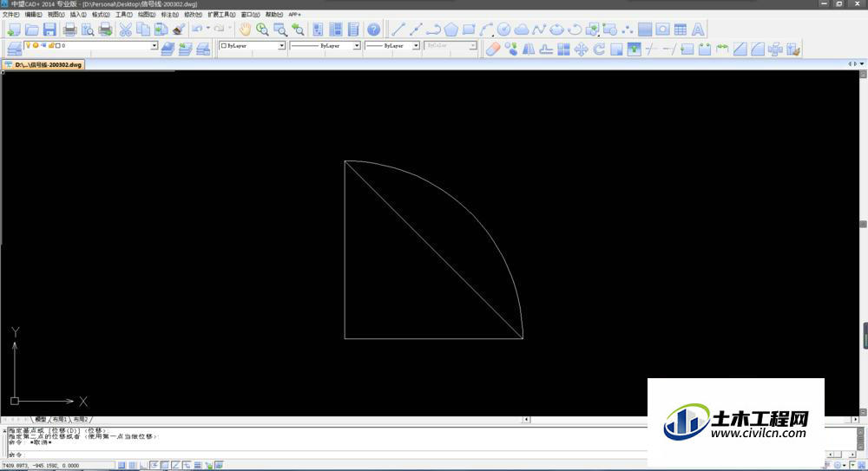Select the Fillet tool
The width and height of the screenshot is (868, 471).
758,49
